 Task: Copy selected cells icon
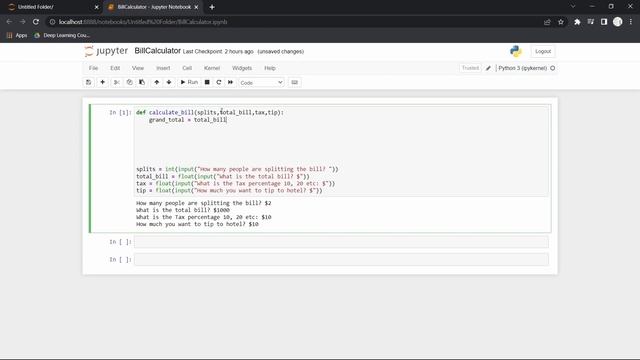pyautogui.click(x=129, y=82)
